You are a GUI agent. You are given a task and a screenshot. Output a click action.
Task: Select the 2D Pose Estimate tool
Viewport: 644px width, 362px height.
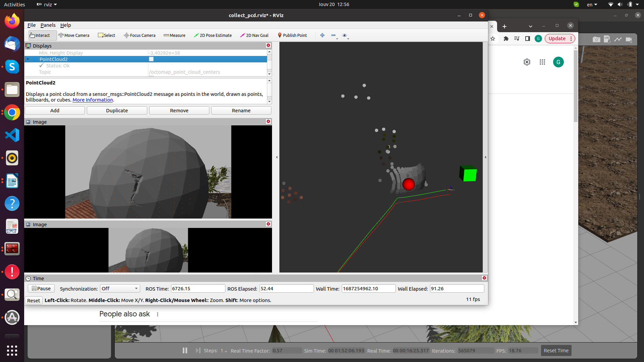coord(213,35)
